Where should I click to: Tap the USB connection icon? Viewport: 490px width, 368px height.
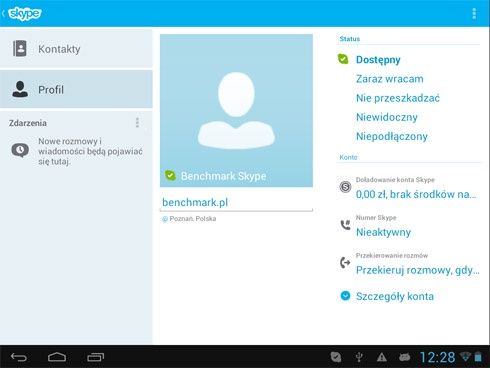(359, 357)
